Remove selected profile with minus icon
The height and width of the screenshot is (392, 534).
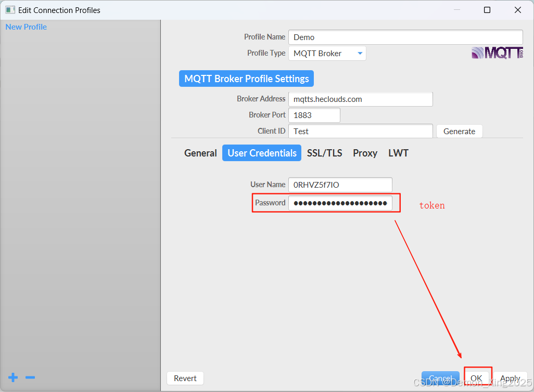click(x=30, y=377)
